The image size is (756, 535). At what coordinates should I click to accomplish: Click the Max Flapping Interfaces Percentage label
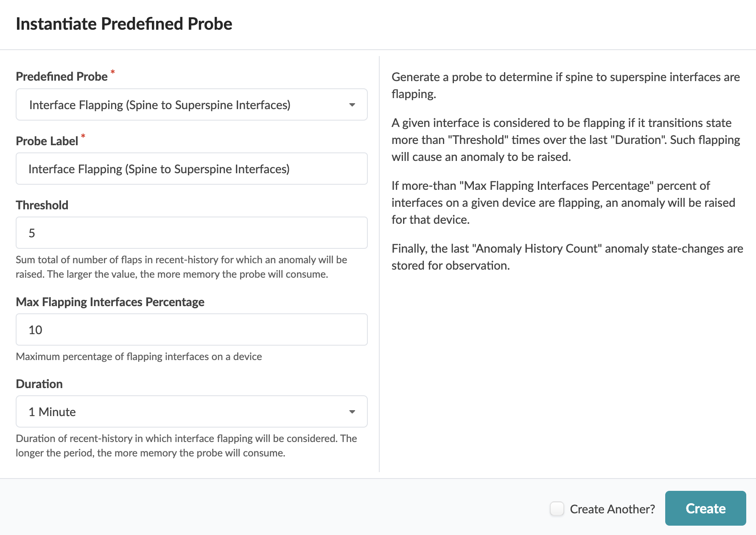(x=110, y=302)
